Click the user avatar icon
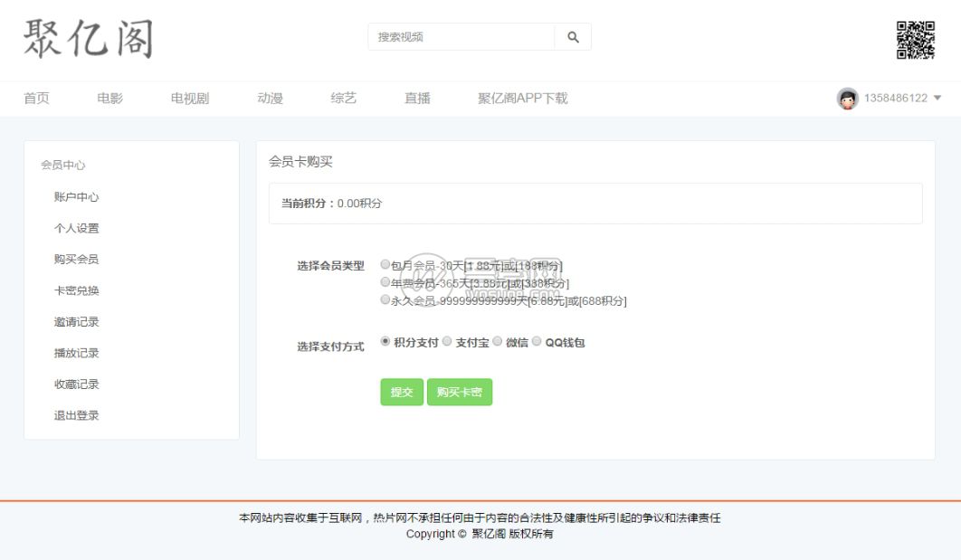The width and height of the screenshot is (961, 560). coord(847,99)
